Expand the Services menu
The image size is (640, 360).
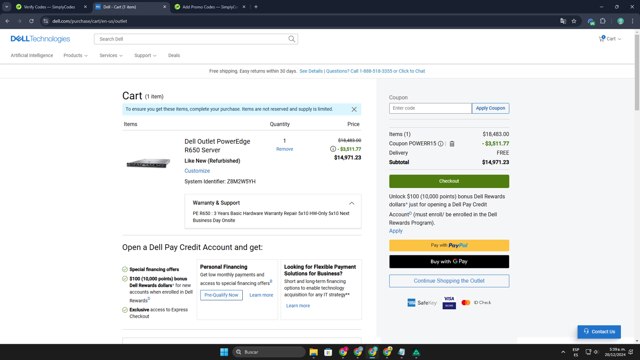(111, 56)
